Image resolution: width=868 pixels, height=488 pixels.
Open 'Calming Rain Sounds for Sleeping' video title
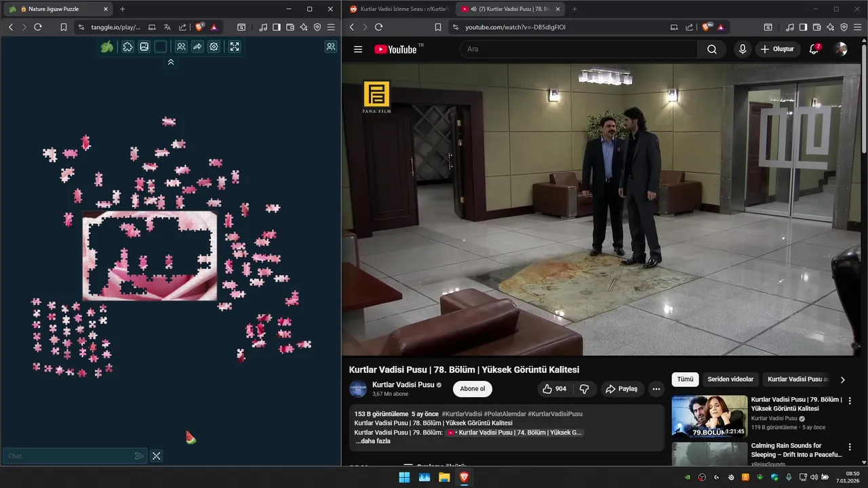797,450
